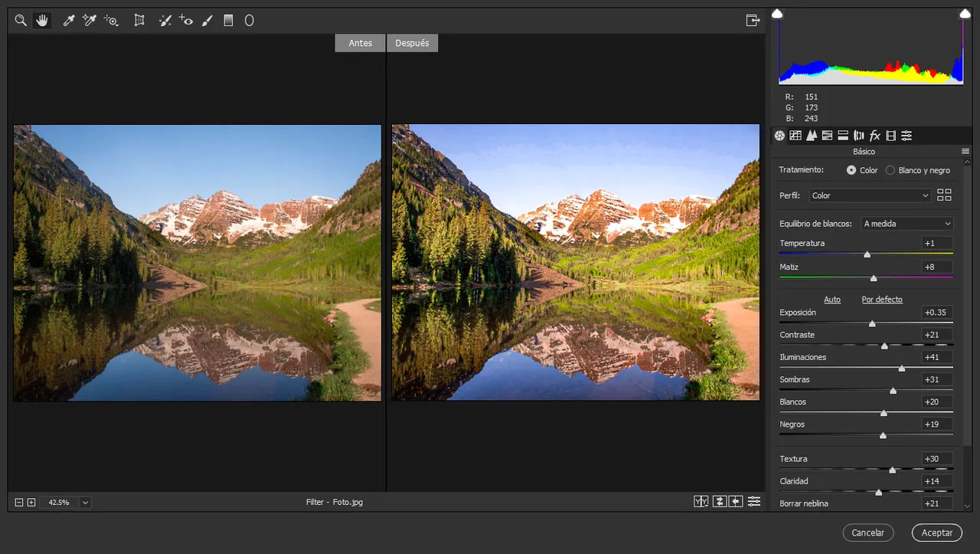
Task: Open the Perfil dropdown
Action: (x=871, y=195)
